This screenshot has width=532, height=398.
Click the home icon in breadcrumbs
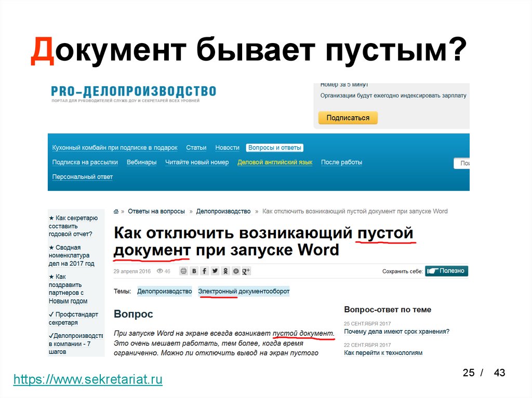(x=116, y=212)
